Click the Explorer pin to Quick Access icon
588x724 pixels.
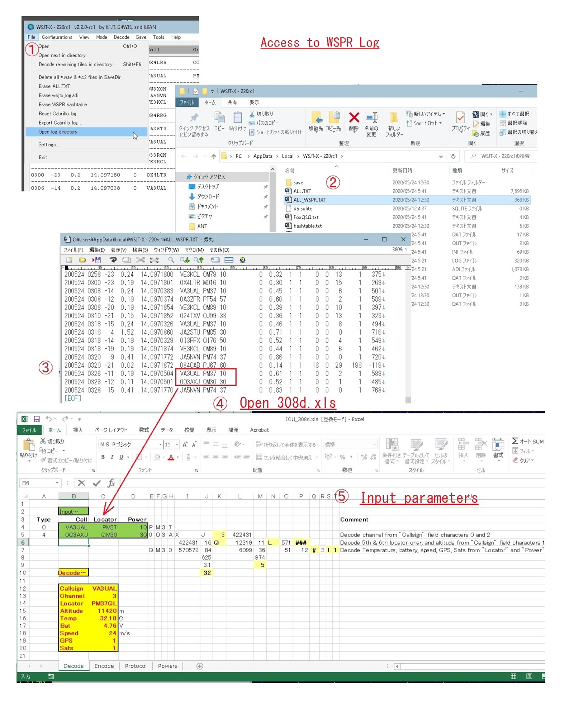pyautogui.click(x=194, y=119)
